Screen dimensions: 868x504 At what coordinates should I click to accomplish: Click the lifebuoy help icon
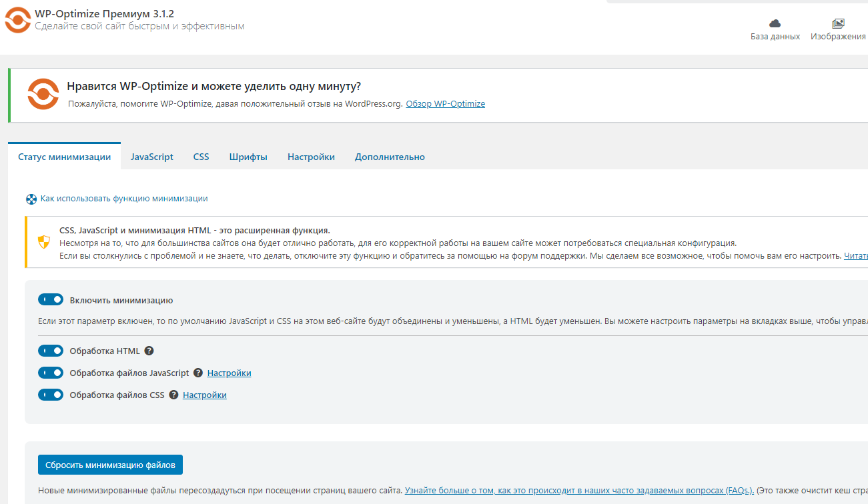point(31,199)
